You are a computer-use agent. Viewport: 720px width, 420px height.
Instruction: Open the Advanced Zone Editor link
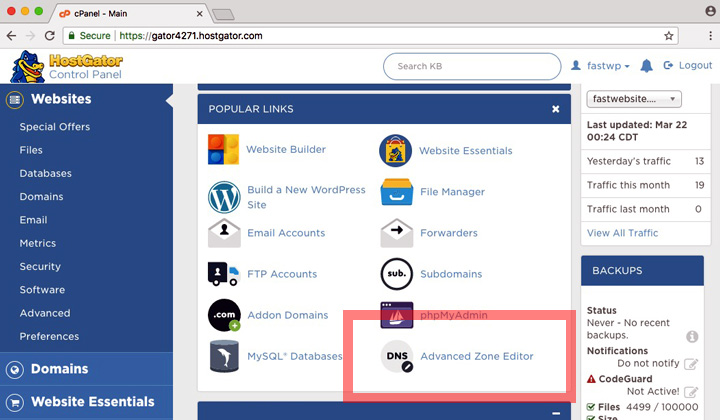point(477,356)
